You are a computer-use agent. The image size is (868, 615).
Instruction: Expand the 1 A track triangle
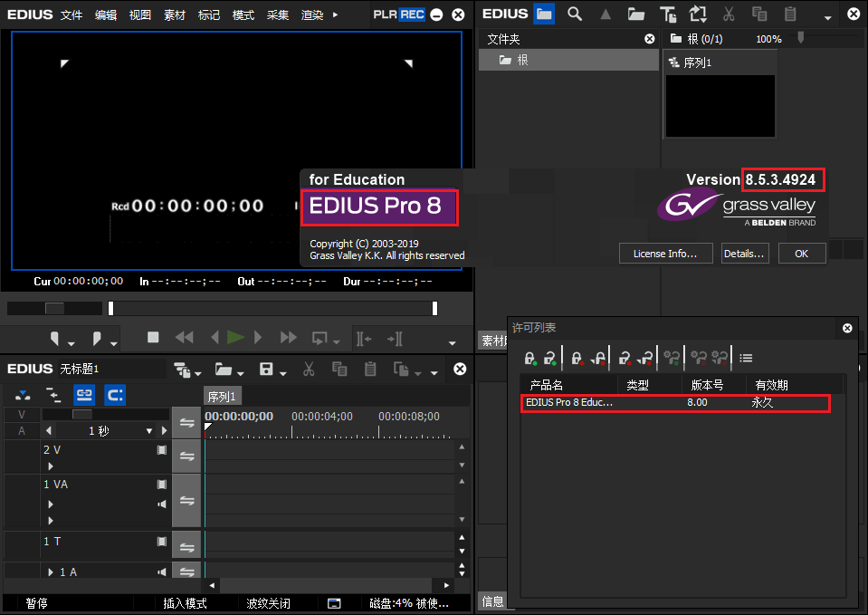pos(51,572)
